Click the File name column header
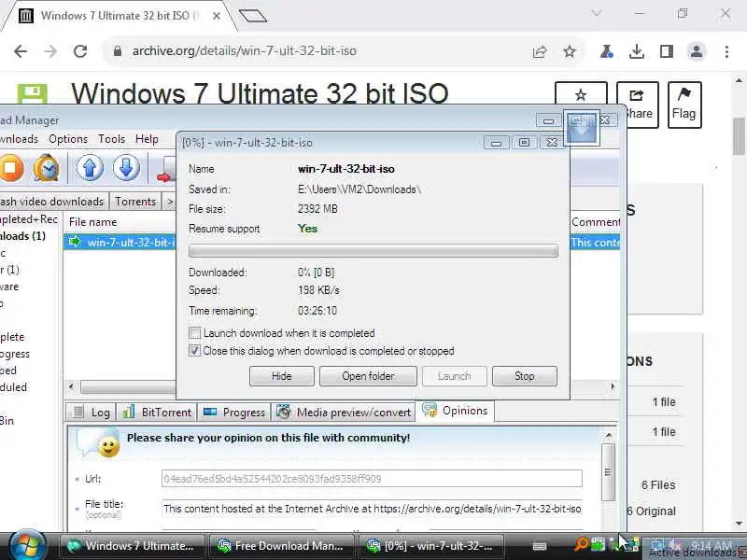The image size is (747, 560). (x=92, y=222)
